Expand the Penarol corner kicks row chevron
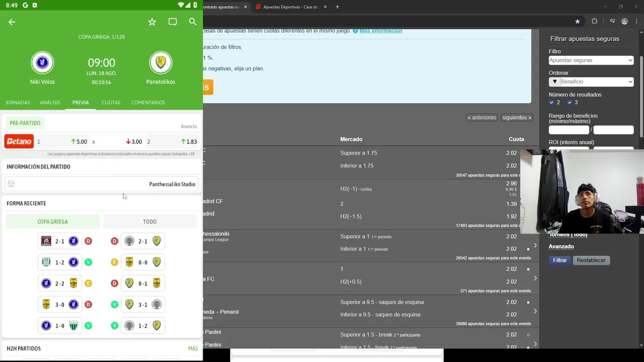Image resolution: width=644 pixels, height=362 pixels. (x=535, y=311)
